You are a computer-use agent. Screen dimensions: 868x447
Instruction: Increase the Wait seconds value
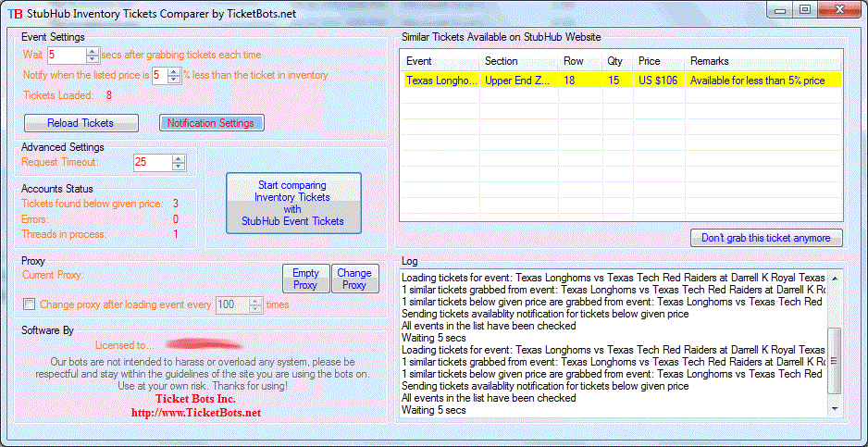pos(93,51)
